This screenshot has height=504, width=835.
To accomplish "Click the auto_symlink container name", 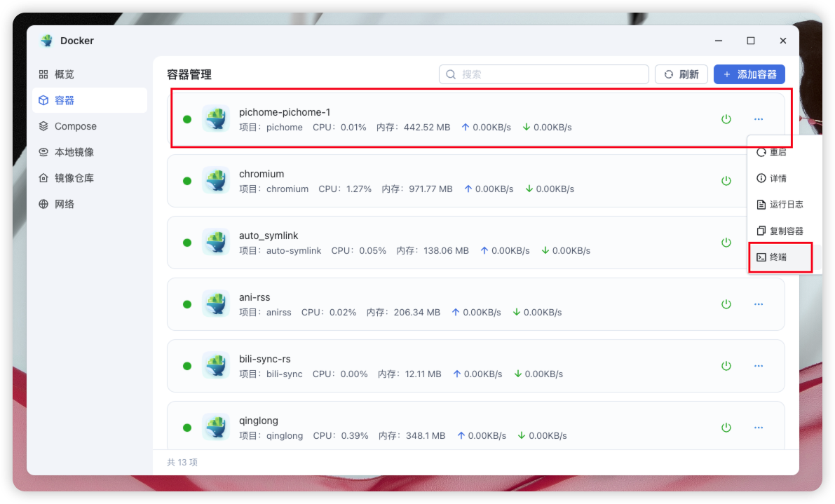I will (x=269, y=236).
